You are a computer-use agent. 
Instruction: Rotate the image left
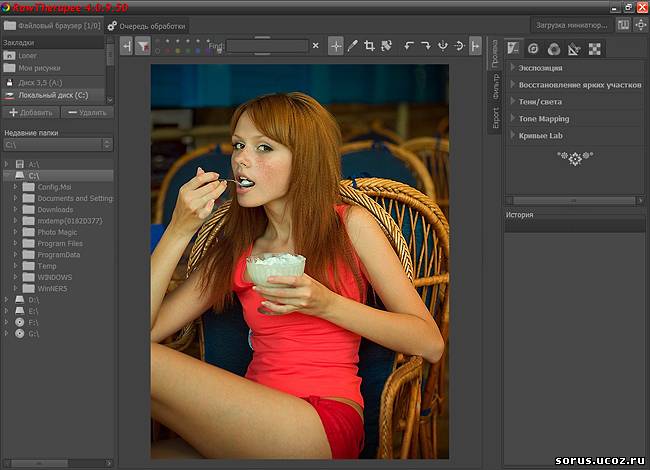point(409,45)
